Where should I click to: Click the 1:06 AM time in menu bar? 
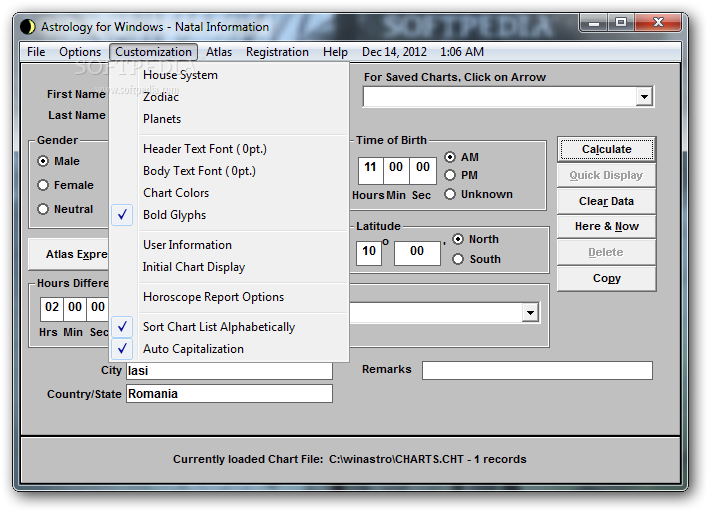pos(462,52)
